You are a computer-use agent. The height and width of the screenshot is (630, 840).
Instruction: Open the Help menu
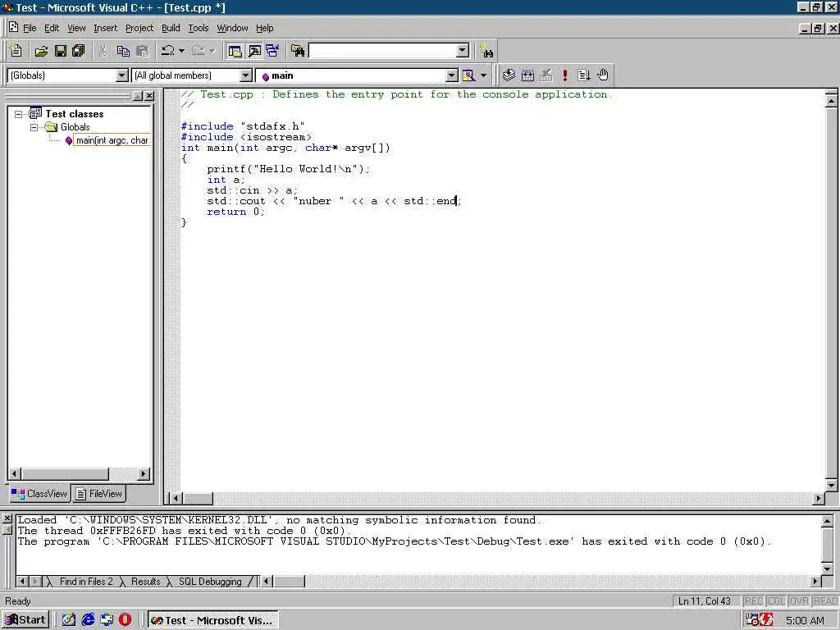tap(265, 28)
